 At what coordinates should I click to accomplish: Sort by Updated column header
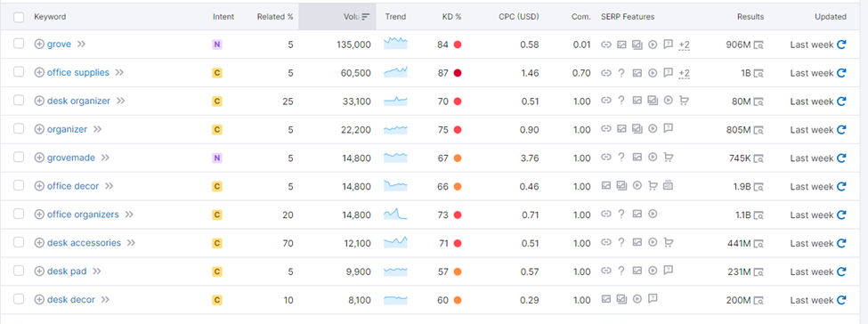click(x=831, y=17)
